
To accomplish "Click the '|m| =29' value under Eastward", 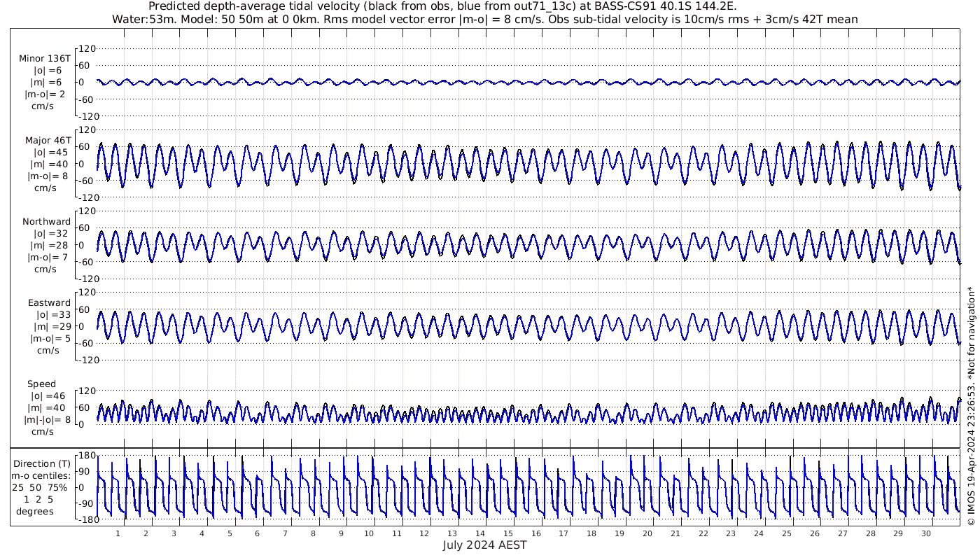I will [52, 327].
